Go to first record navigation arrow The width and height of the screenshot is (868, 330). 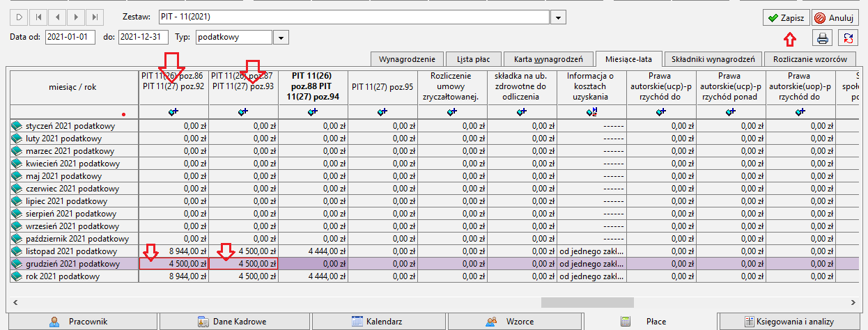pos(38,16)
